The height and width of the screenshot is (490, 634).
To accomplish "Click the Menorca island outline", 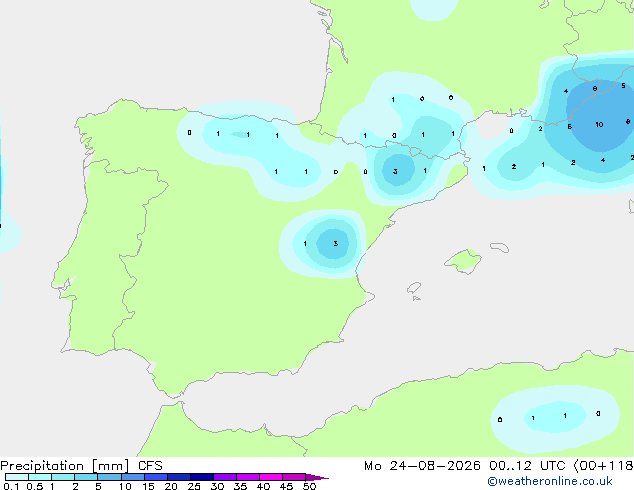I will click(x=500, y=247).
